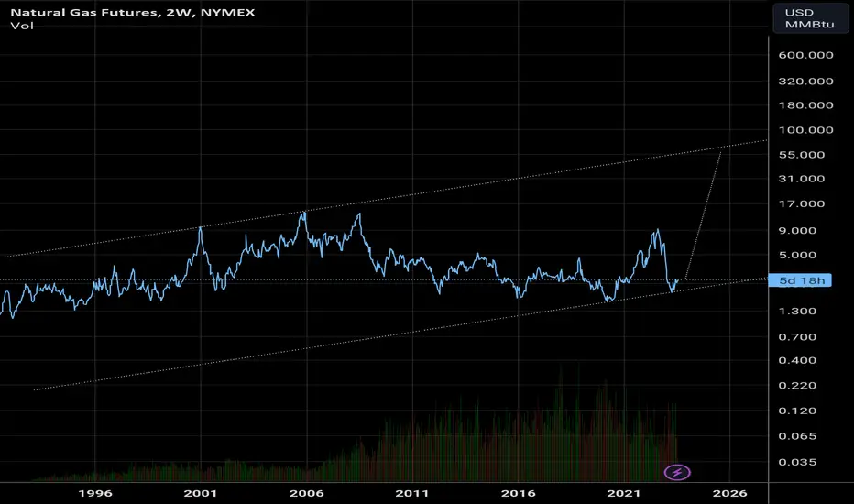Click the 31.000 price axis label
This screenshot has width=854, height=504.
click(x=801, y=179)
